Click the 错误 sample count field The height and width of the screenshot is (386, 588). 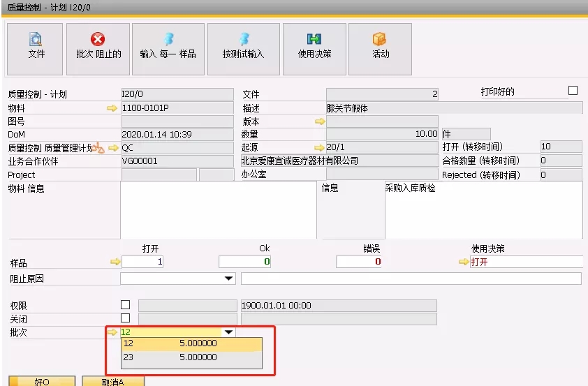pyautogui.click(x=358, y=262)
